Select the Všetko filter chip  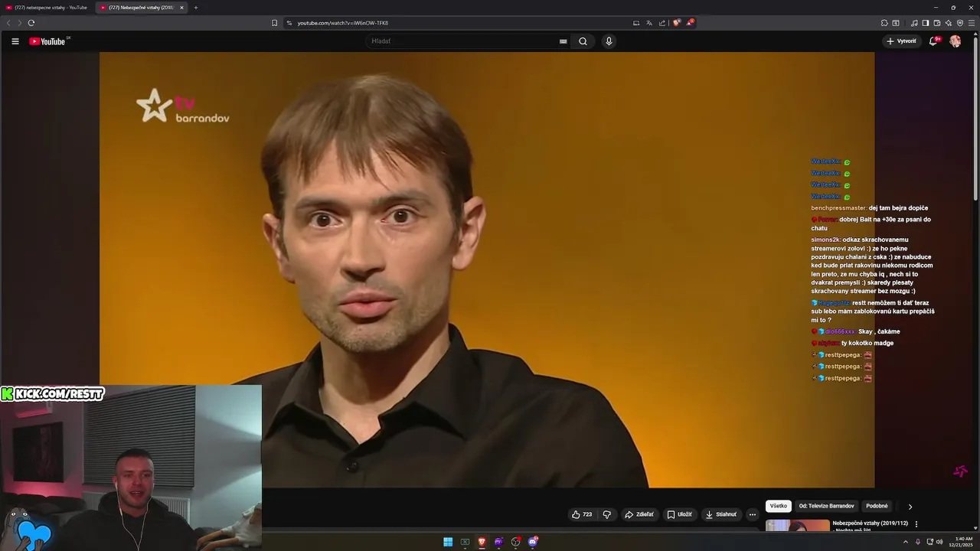click(x=779, y=506)
